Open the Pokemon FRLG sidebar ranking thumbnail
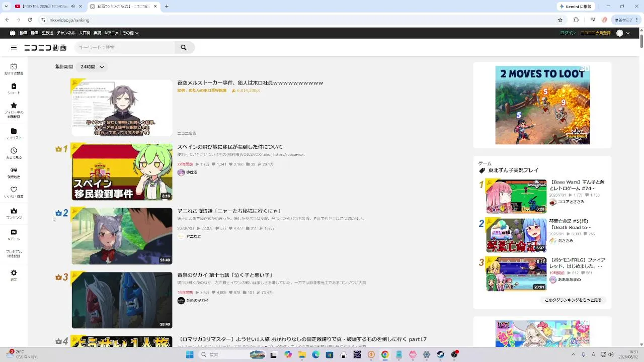This screenshot has height=362, width=644. (516, 274)
